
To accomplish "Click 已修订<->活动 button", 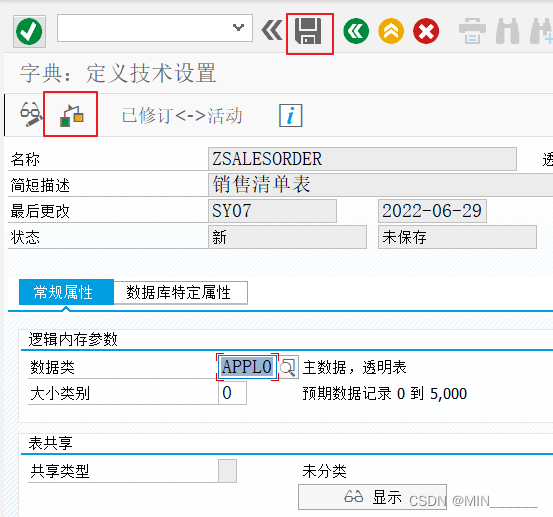I will coord(182,115).
